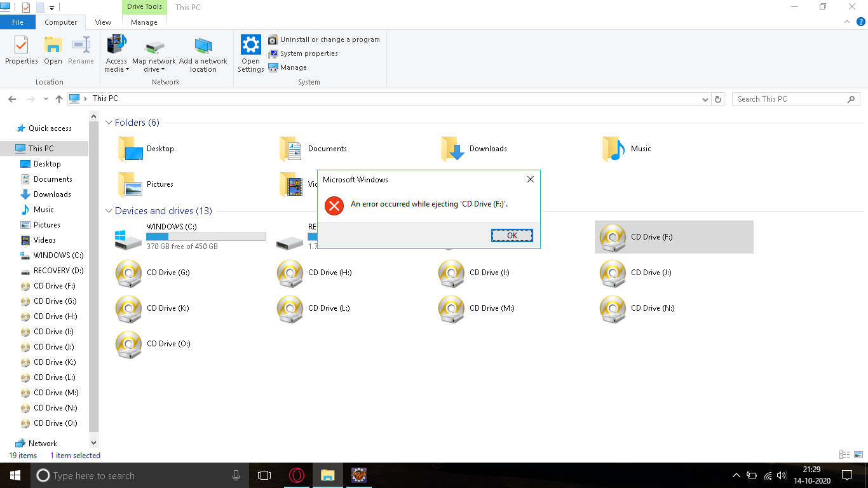Open the Windows Start menu

point(15,475)
